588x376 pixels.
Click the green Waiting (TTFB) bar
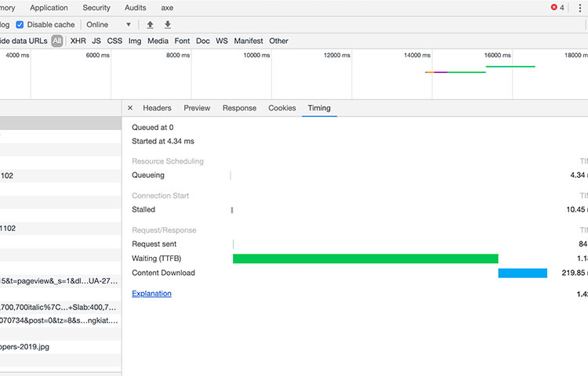coord(365,258)
